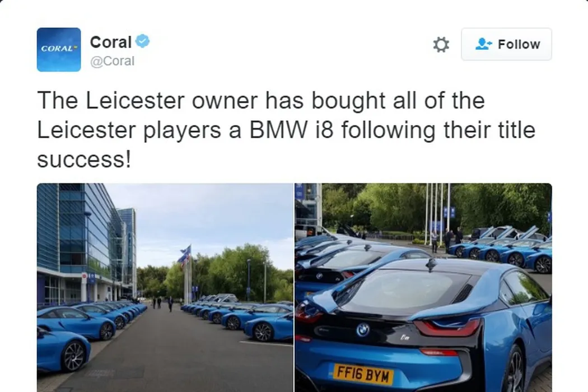Screen dimensions: 588x392
Task: Click the word success! in the tweet
Action: point(84,160)
